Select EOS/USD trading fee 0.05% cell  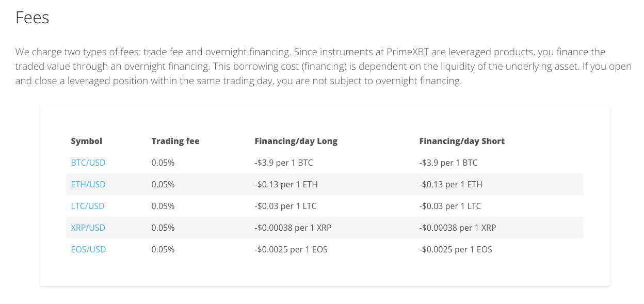point(163,249)
